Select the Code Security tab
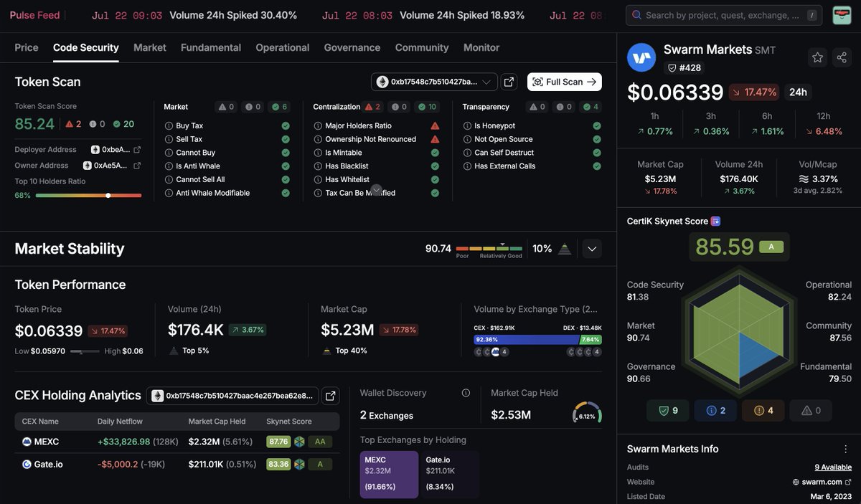The image size is (861, 504). pyautogui.click(x=86, y=47)
